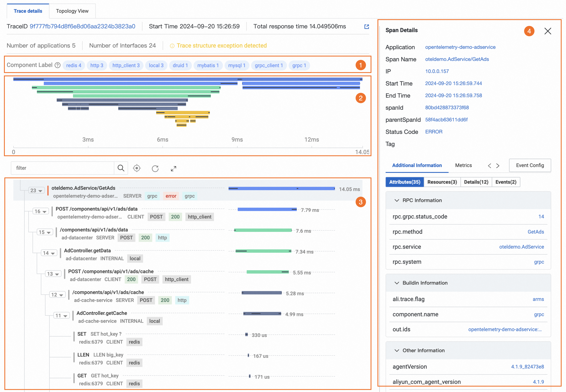Click the Component Label help icon
Image resolution: width=566 pixels, height=392 pixels.
57,65
